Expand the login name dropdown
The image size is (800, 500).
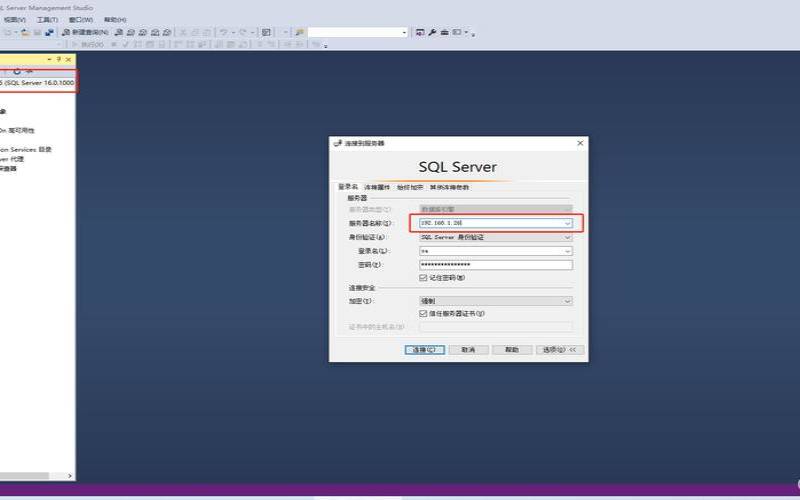pos(567,252)
